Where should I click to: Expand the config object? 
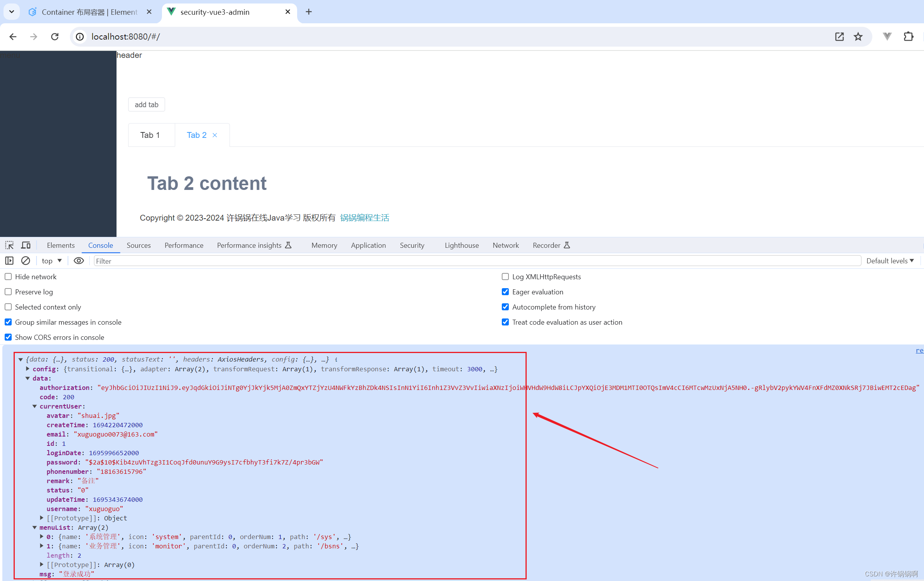point(28,369)
